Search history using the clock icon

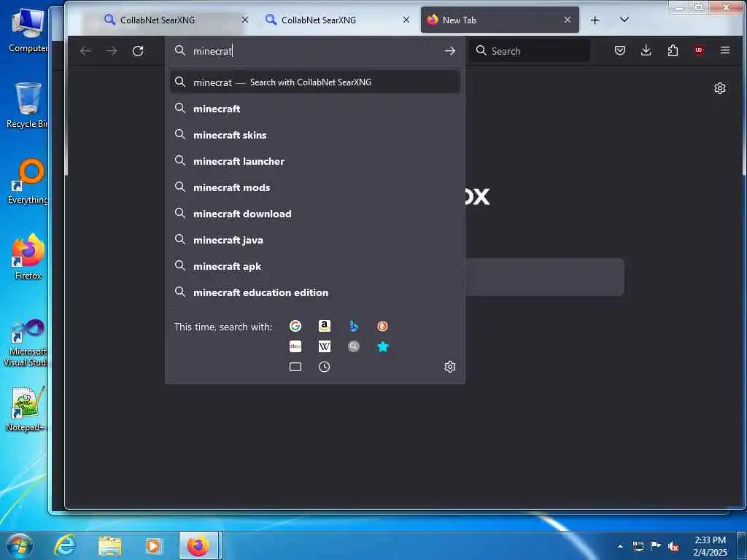point(325,367)
